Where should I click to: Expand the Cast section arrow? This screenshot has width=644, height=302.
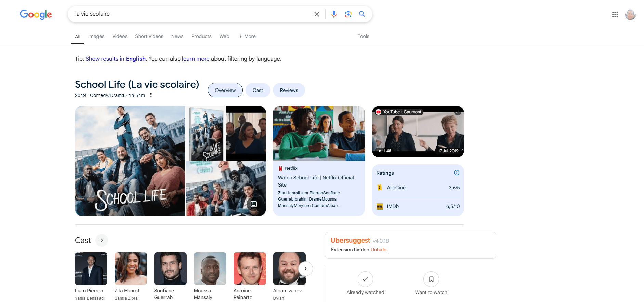click(102, 241)
